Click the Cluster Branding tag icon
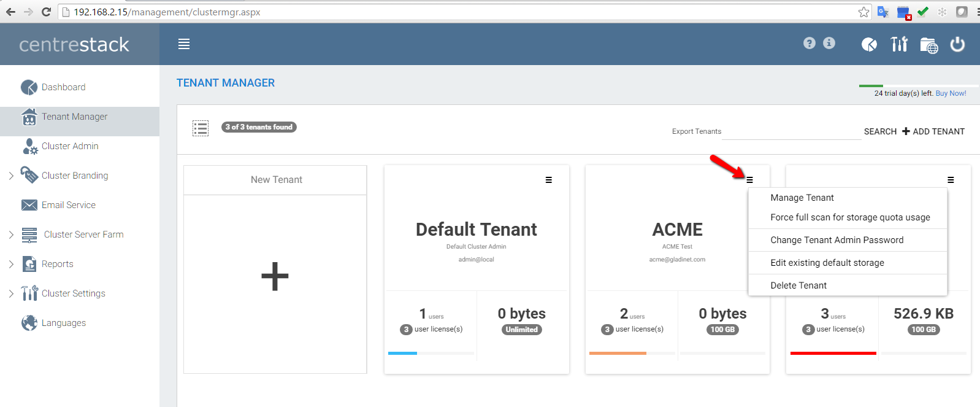Viewport: 980px width, 407px height. pos(29,175)
